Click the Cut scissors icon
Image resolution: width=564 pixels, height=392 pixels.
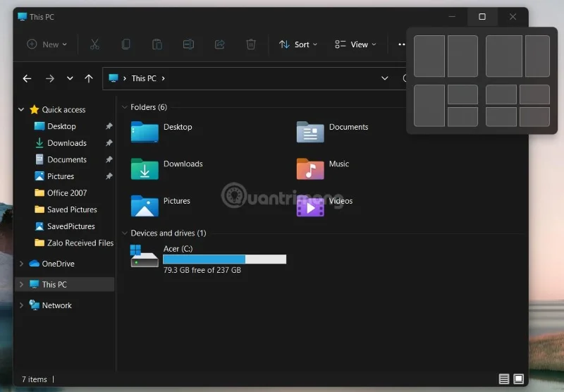[94, 44]
